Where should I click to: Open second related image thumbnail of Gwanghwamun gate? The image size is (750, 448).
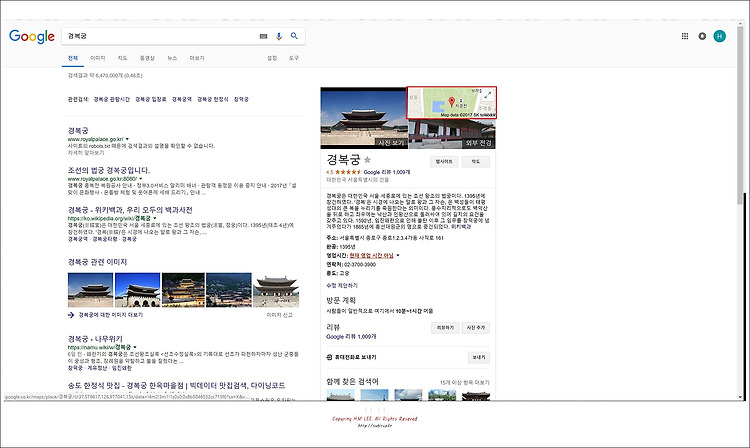click(x=138, y=290)
